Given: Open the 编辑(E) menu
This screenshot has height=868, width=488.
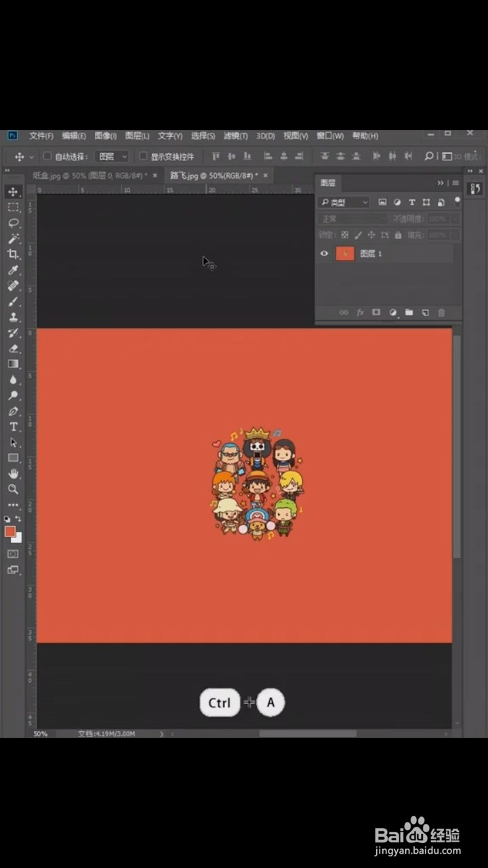Looking at the screenshot, I should (74, 136).
